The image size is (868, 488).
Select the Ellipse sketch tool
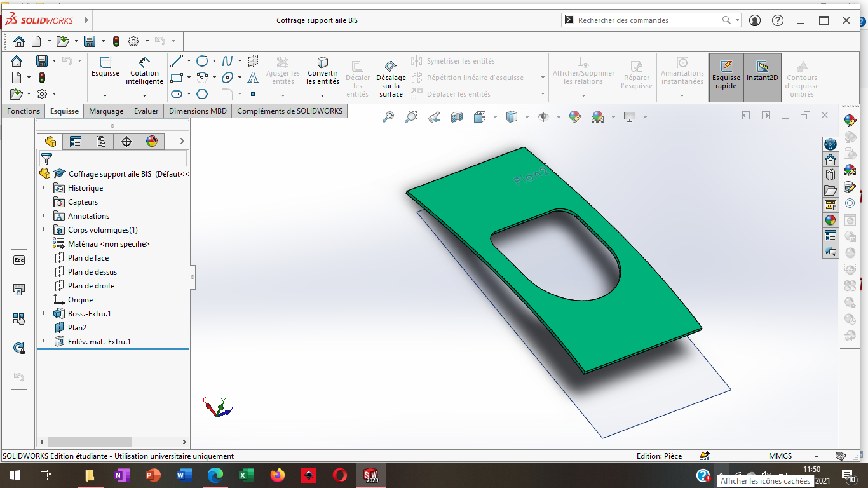(227, 78)
